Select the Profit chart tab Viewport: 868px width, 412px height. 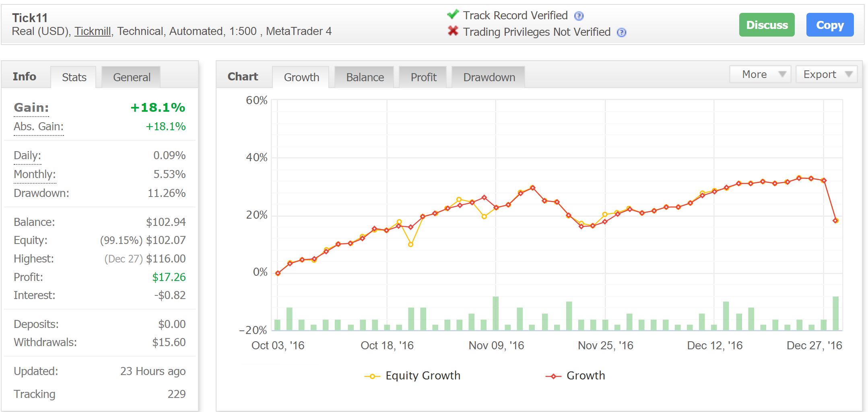[423, 77]
